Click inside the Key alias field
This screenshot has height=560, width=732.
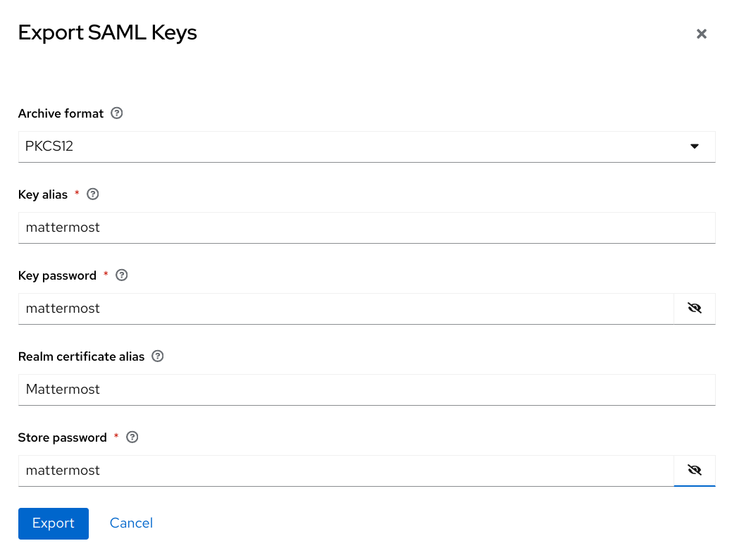[x=282, y=228]
